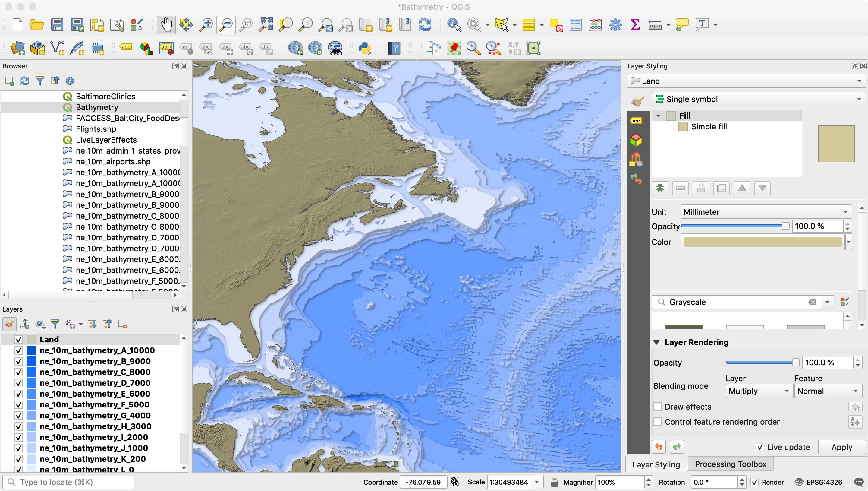Click the Refresh map icon
Screen dimensions: 868x491
[x=425, y=25]
